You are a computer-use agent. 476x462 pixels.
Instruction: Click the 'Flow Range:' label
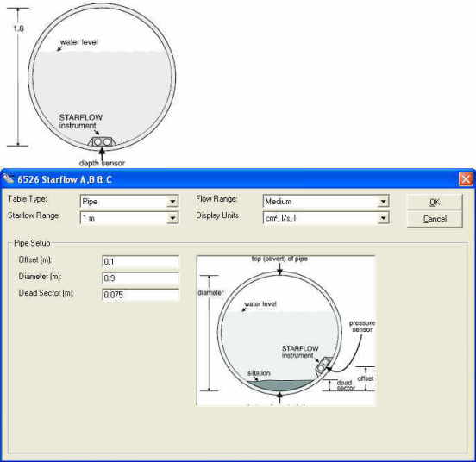[x=216, y=199]
